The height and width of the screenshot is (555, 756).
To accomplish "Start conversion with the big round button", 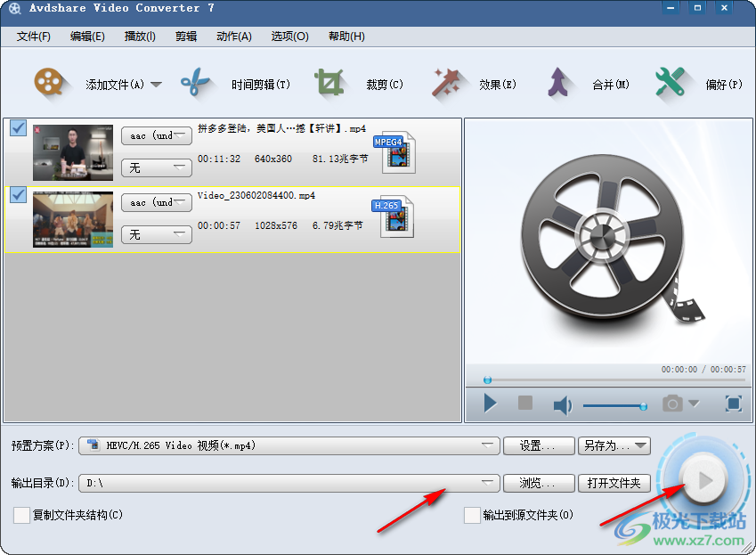I will 704,480.
